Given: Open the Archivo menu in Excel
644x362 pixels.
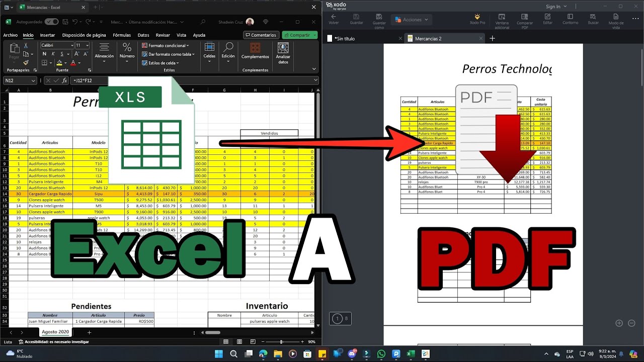Looking at the screenshot, I should point(11,35).
